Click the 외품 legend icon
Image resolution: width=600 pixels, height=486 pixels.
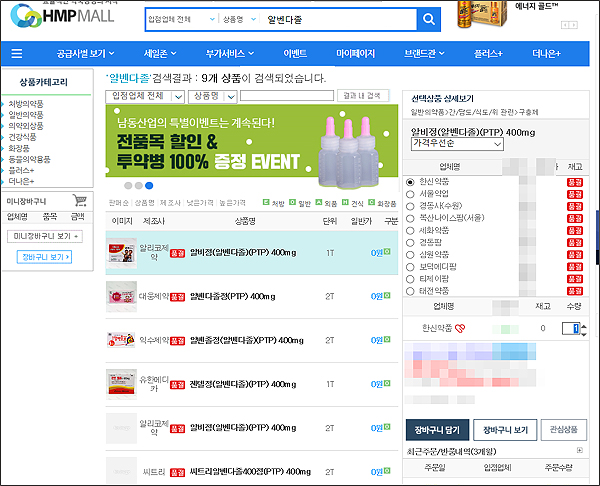pos(319,202)
